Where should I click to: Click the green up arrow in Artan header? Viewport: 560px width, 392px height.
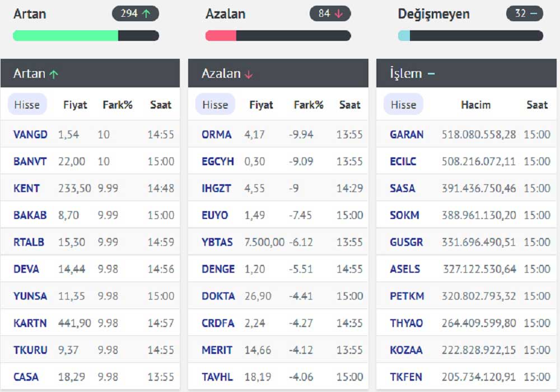click(54, 74)
